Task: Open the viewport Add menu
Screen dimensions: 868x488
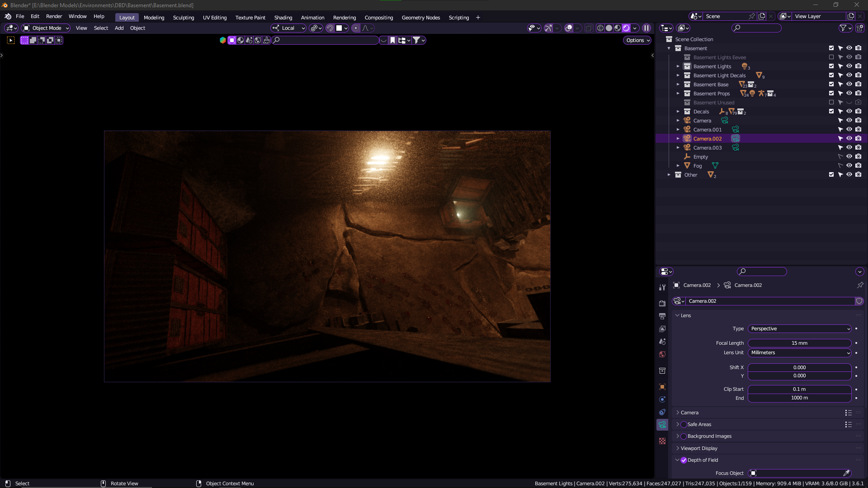Action: click(119, 28)
